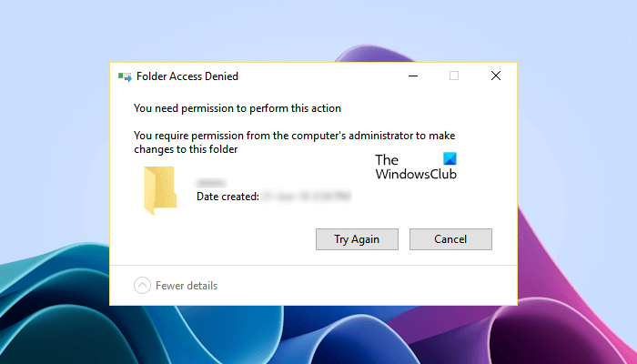Minimize the Folder Access Denied window
This screenshot has height=364, width=637.
(412, 76)
